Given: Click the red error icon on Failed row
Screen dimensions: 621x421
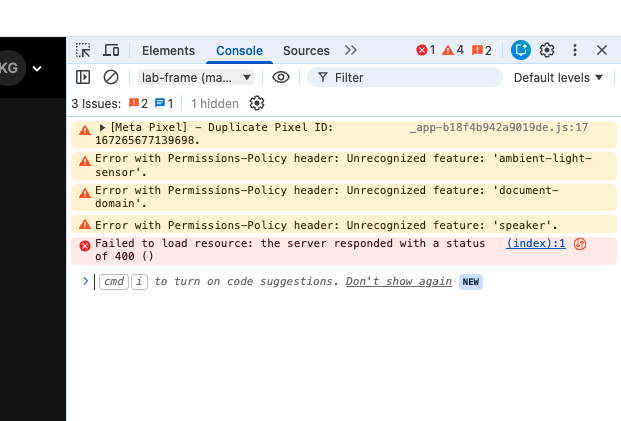Looking at the screenshot, I should pos(85,246).
